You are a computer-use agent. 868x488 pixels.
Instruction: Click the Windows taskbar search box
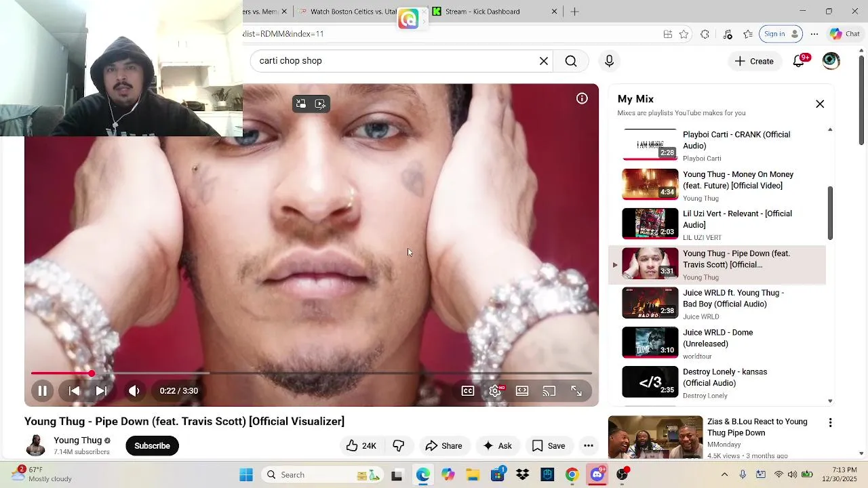323,475
